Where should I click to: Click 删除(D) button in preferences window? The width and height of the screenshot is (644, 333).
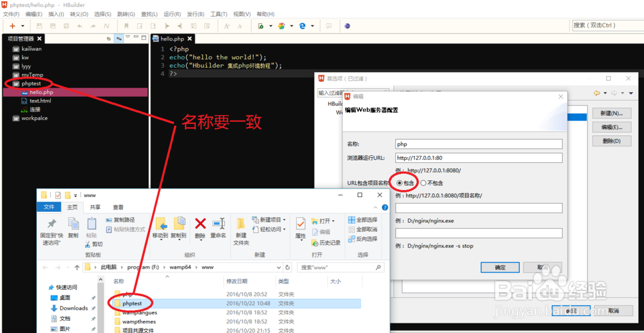click(612, 141)
